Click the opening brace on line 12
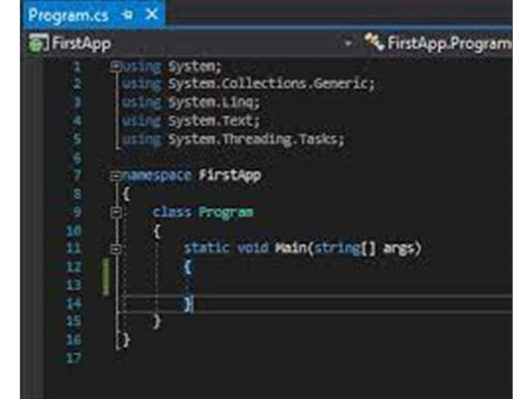The width and height of the screenshot is (532, 399). [188, 267]
